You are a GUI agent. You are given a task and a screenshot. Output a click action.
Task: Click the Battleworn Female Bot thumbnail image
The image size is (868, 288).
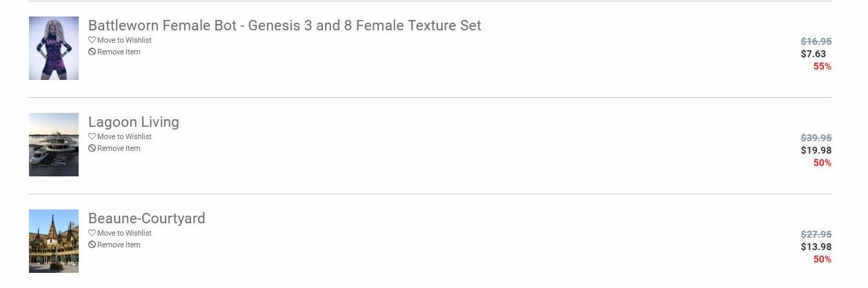point(54,48)
